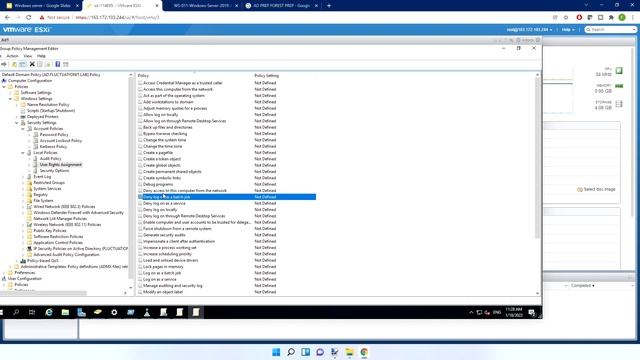Click the active scroll-document icon in VM taskbar

pos(196,312)
